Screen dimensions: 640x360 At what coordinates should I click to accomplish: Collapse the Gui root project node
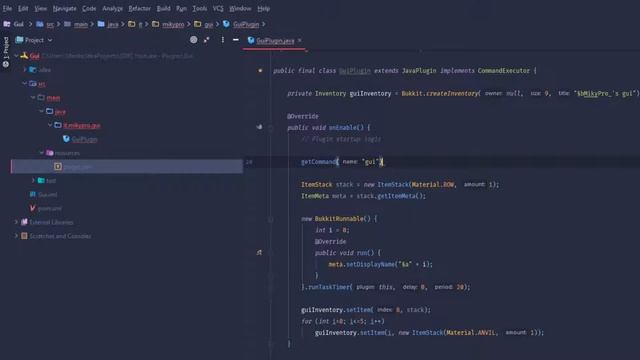(16, 56)
